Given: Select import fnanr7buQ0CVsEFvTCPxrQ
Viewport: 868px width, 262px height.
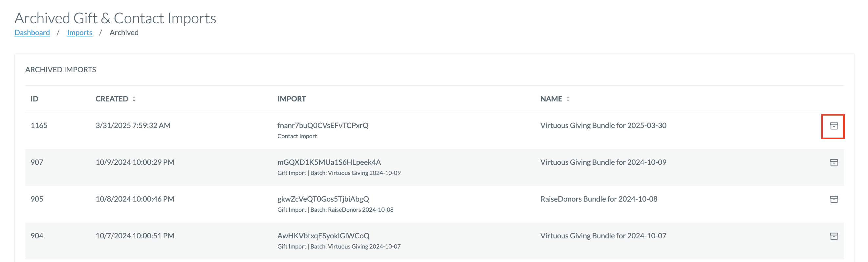Looking at the screenshot, I should coord(323,125).
